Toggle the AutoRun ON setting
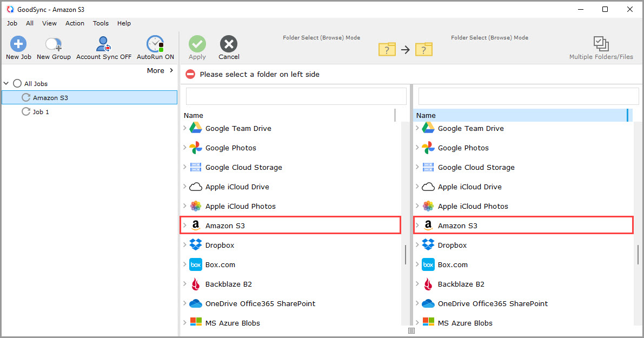The image size is (644, 338). pos(155,44)
